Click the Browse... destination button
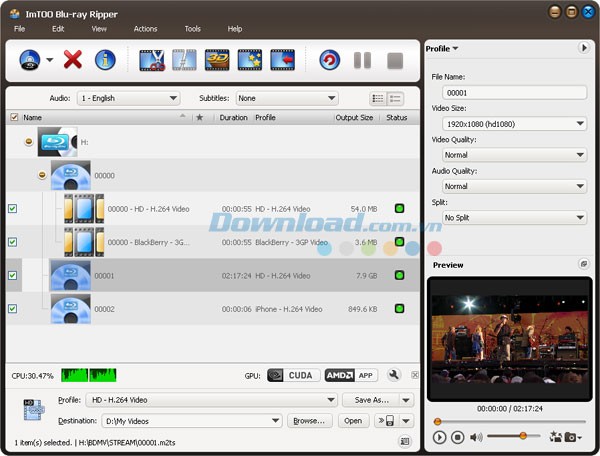This screenshot has width=600, height=456. click(309, 421)
